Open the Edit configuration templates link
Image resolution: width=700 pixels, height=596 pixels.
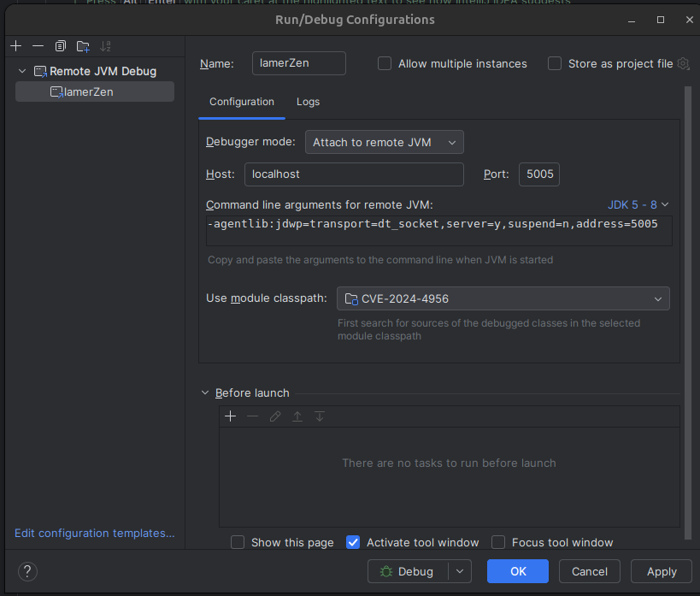(x=94, y=533)
